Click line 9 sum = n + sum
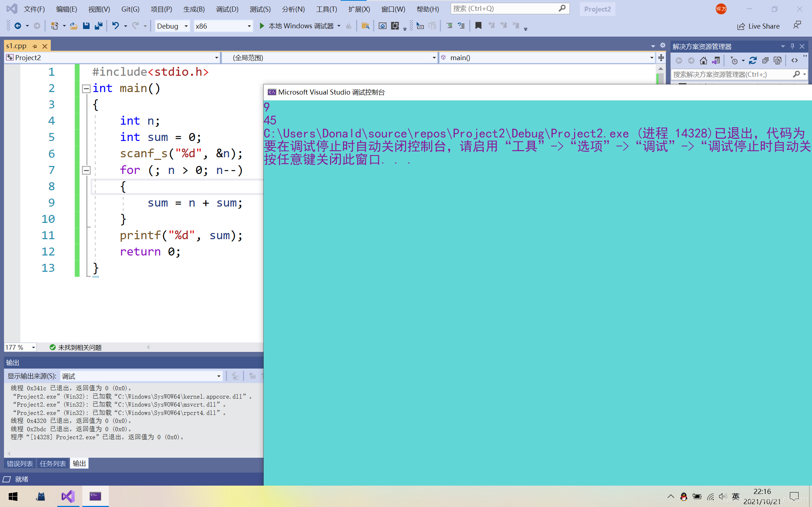 [x=195, y=203]
